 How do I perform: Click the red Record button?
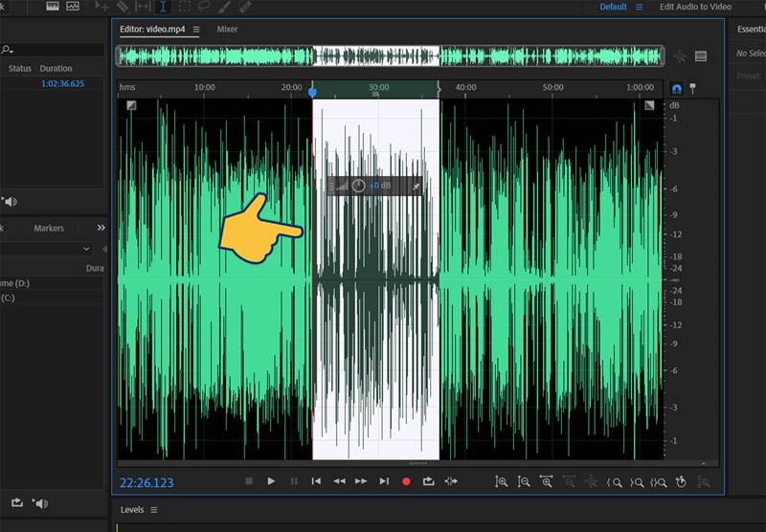point(406,481)
